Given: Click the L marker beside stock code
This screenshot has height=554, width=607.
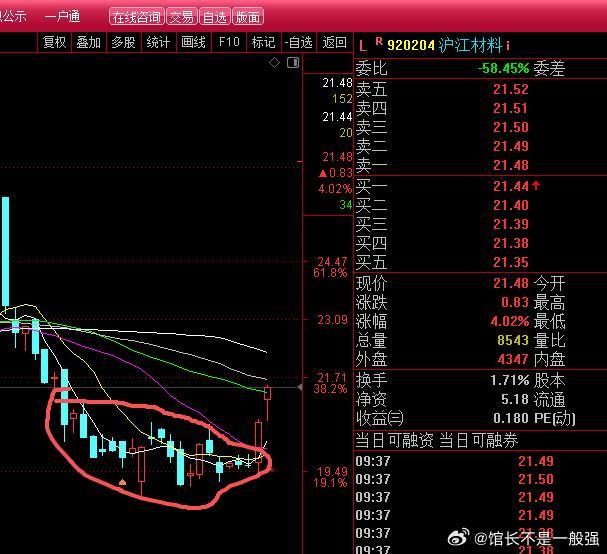Looking at the screenshot, I should [362, 46].
